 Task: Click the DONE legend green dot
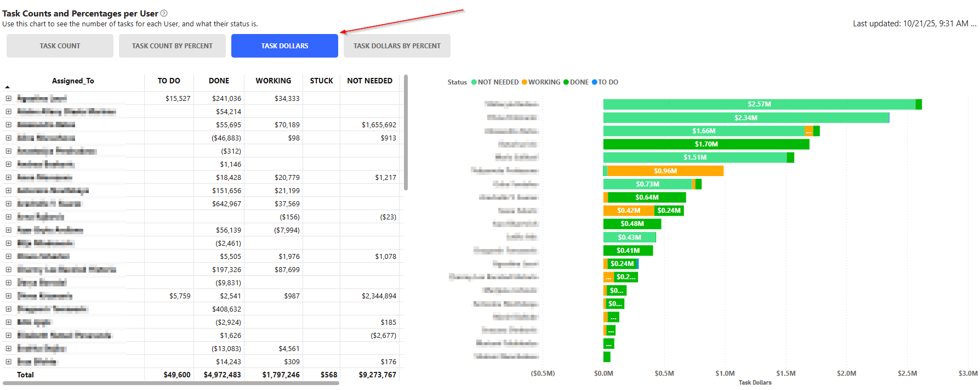[566, 82]
